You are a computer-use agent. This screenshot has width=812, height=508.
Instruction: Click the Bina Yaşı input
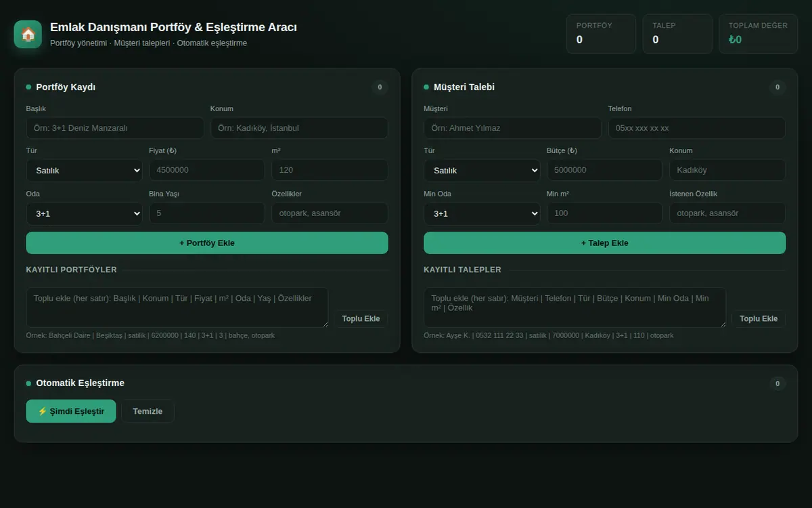click(x=207, y=213)
